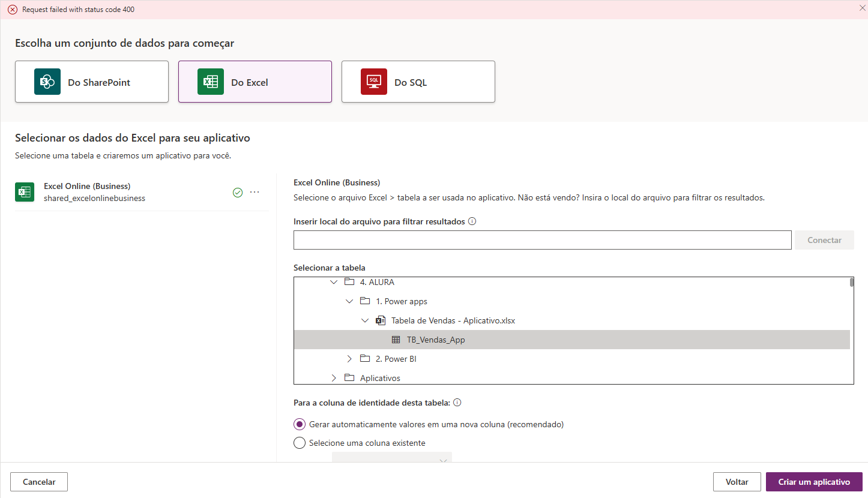Select the 4. ALURA folder row
This screenshot has width=868, height=498.
[x=571, y=282]
